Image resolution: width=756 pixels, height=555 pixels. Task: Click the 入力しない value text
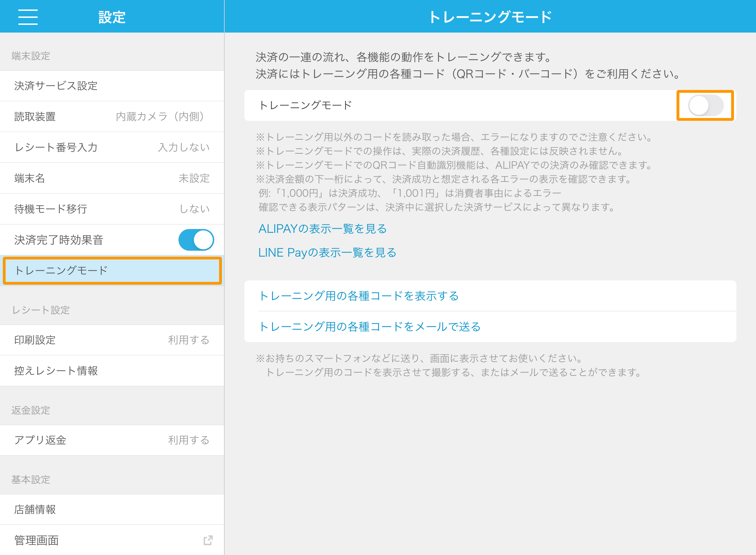[184, 147]
